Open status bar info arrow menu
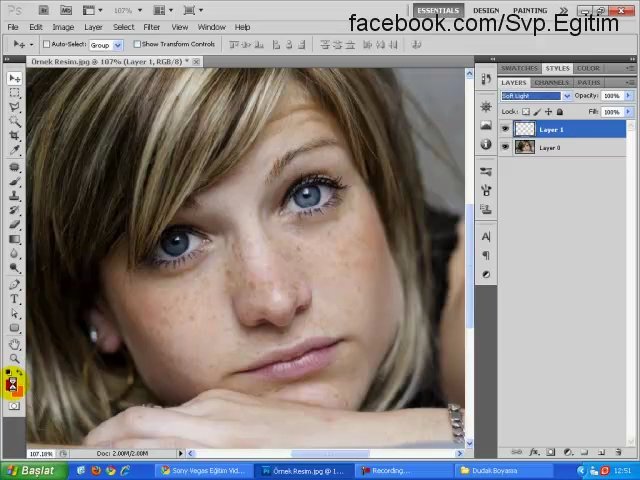The image size is (640, 480). pyautogui.click(x=180, y=453)
